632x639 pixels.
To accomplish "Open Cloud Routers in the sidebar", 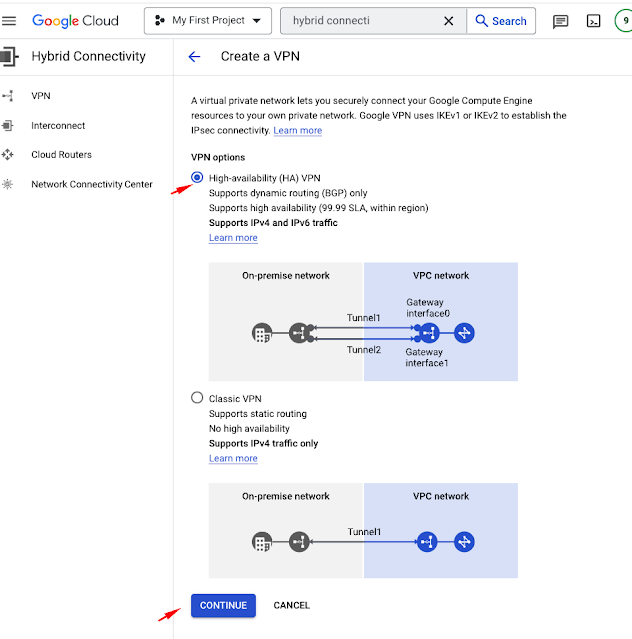I will click(x=62, y=154).
